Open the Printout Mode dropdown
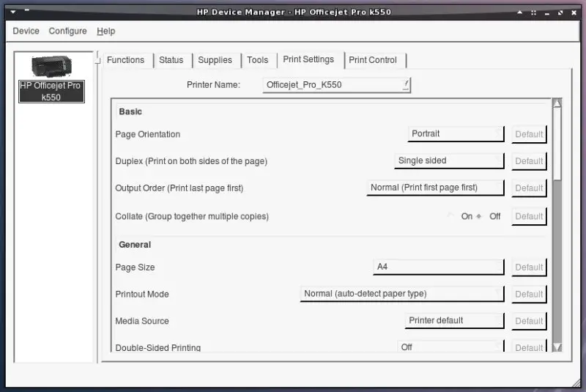586x392 pixels. pos(401,294)
